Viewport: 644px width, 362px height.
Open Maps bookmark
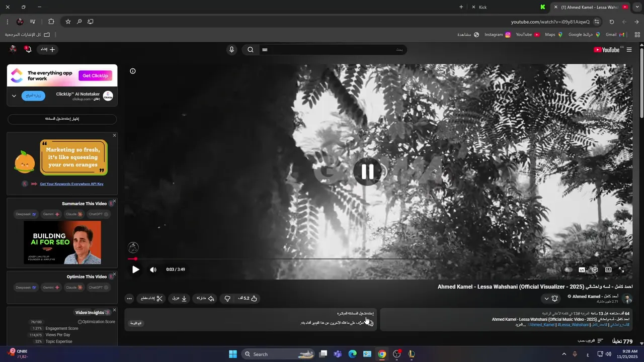point(553,35)
